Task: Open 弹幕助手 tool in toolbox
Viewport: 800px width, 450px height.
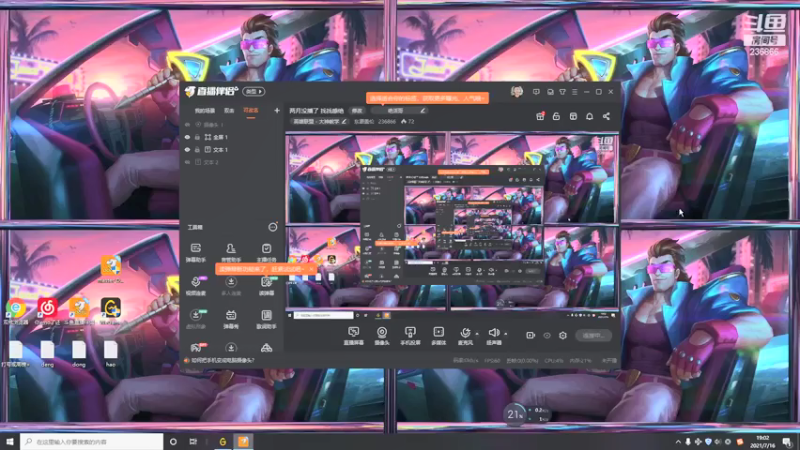Action: [195, 252]
